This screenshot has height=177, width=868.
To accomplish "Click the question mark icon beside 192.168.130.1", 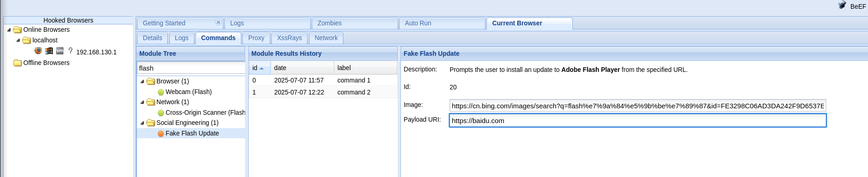I will 70,51.
